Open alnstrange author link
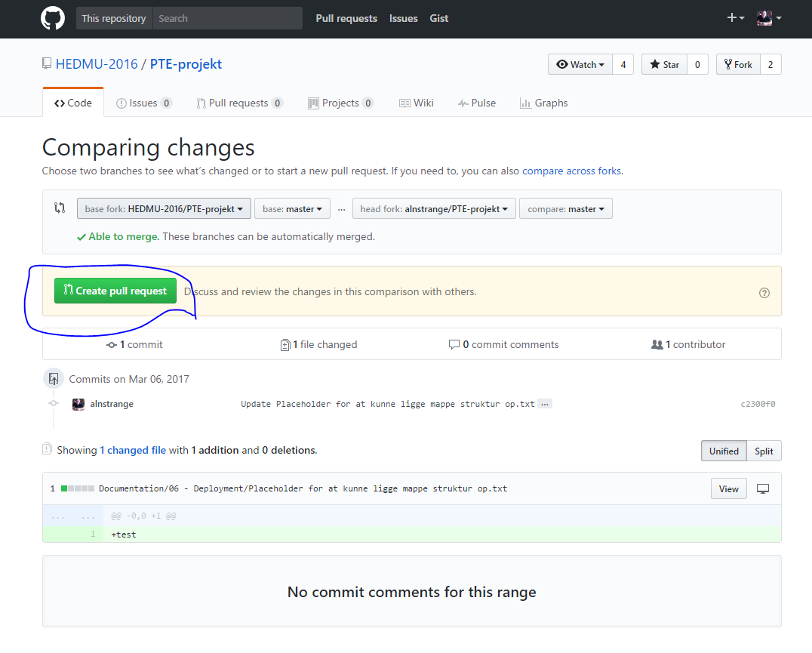This screenshot has height=653, width=812. (112, 404)
